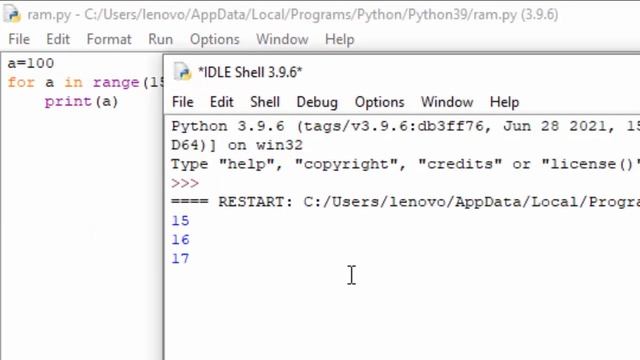This screenshot has width=640, height=360.
Task: Click the output value 15 in shell
Action: (x=180, y=221)
